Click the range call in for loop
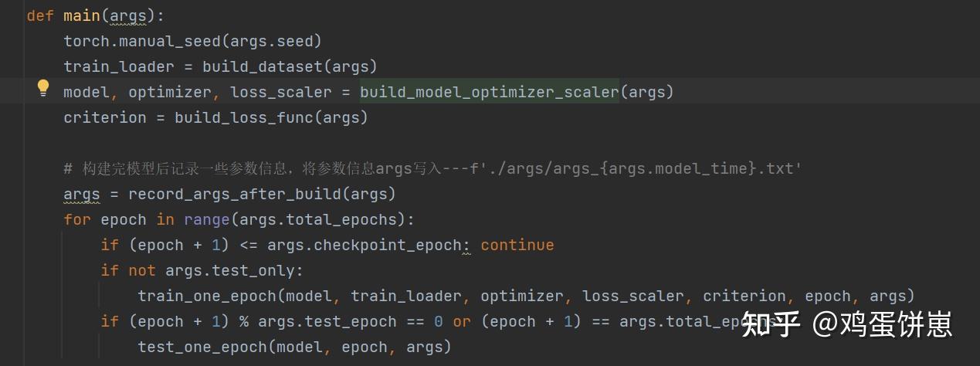The image size is (980, 366). (206, 219)
